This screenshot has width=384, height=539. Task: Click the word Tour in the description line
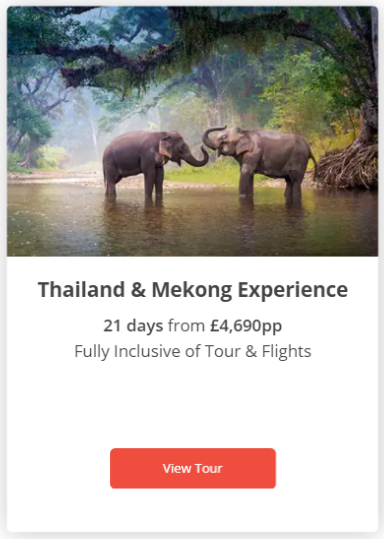tap(222, 351)
